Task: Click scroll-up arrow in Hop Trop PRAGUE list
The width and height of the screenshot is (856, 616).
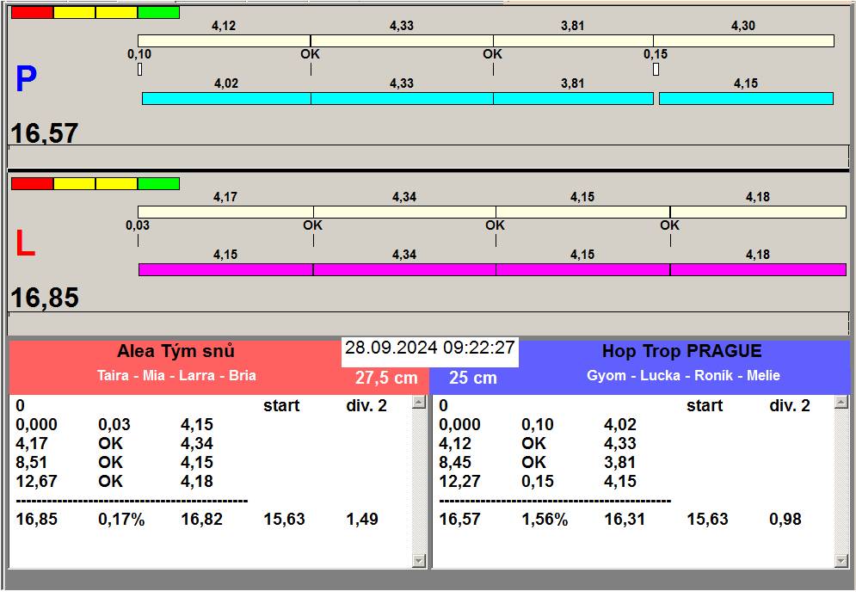Action: pyautogui.click(x=841, y=403)
